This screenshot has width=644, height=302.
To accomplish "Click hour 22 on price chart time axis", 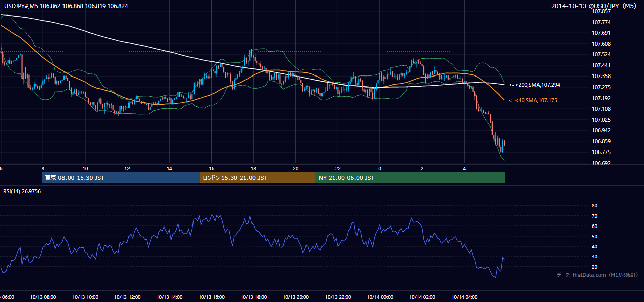I will (x=338, y=168).
